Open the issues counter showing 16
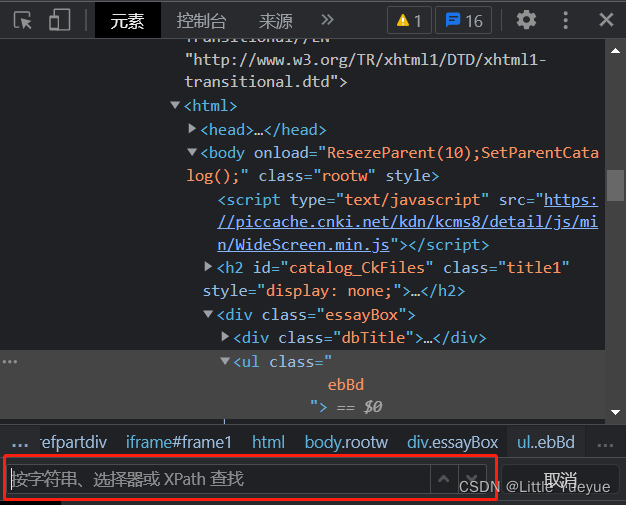 coord(464,20)
